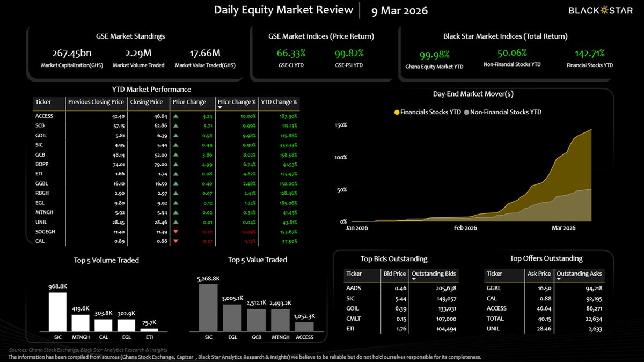The height and width of the screenshot is (362, 644).
Task: Click the YTD Change % column header
Action: pyautogui.click(x=279, y=102)
